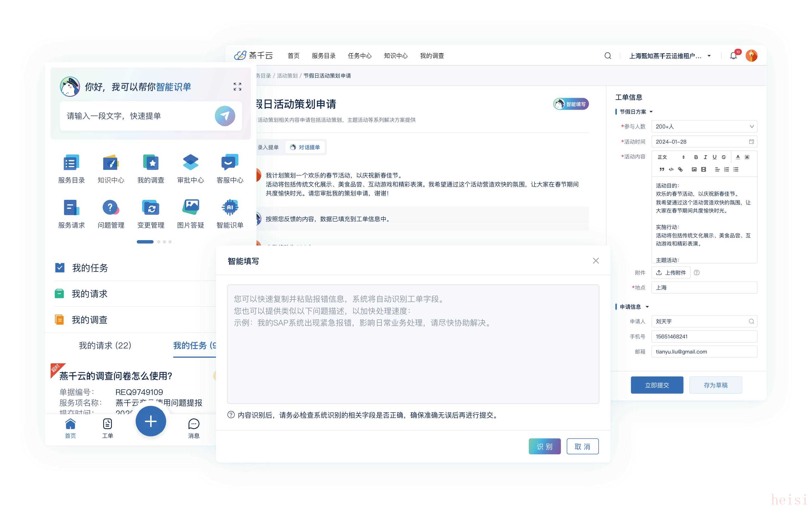Image resolution: width=812 pixels, height=508 pixels.
Task: Click the notification bell with red badge
Action: click(x=733, y=56)
